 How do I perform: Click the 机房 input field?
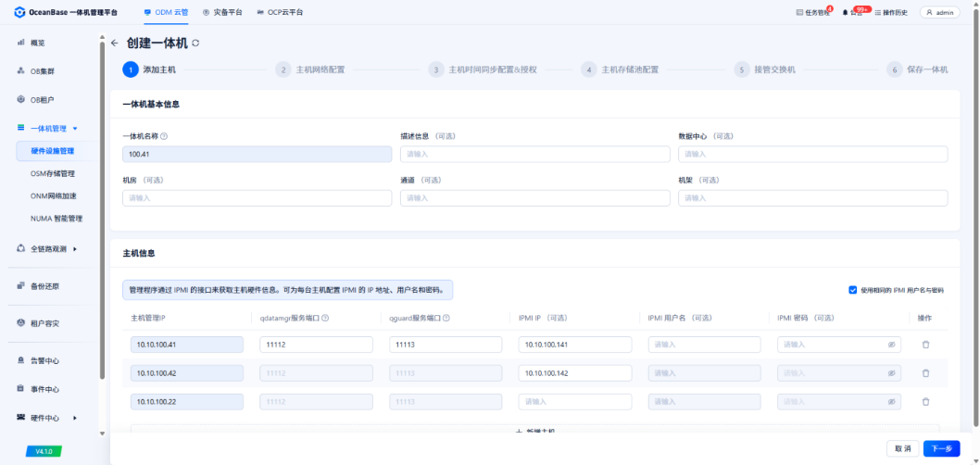(x=257, y=198)
